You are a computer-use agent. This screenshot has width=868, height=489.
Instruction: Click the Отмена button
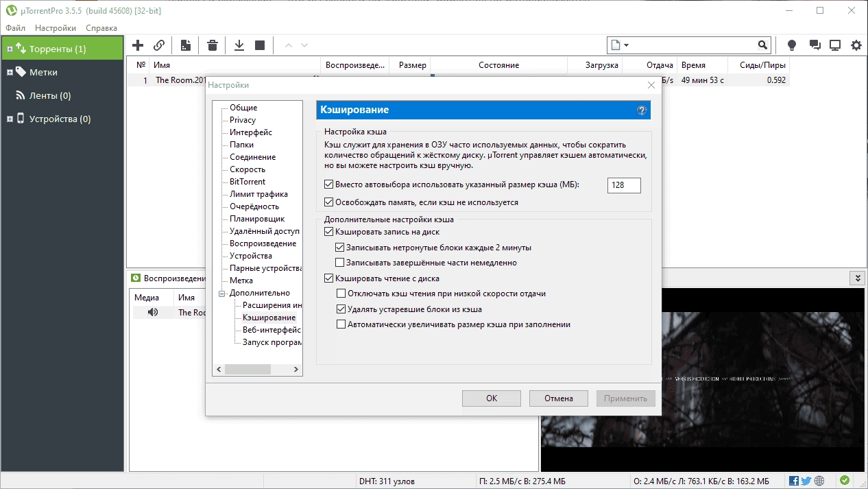[x=559, y=398]
